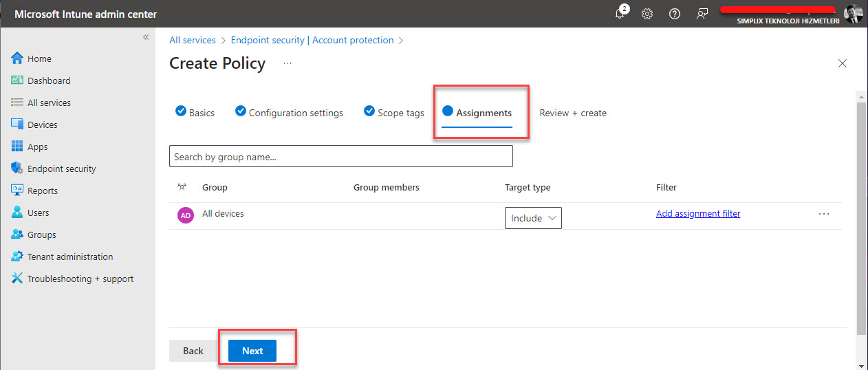
Task: Switch to Configuration settings step
Action: 295,113
